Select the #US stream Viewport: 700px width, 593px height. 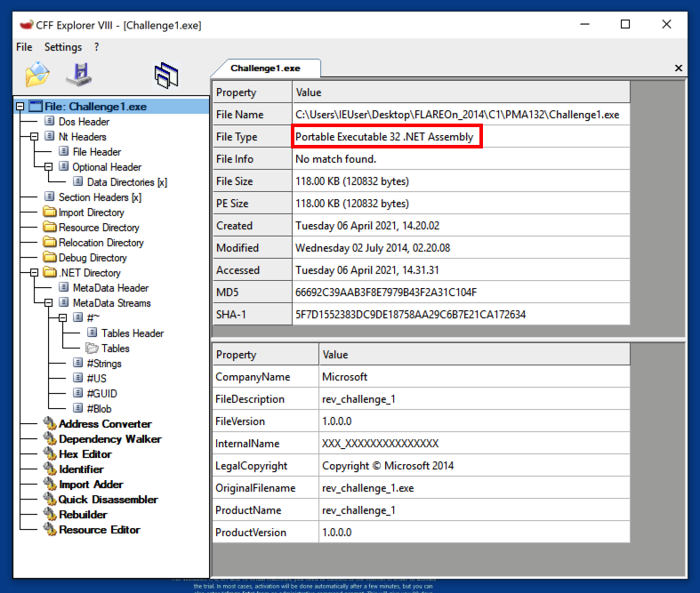pos(96,379)
